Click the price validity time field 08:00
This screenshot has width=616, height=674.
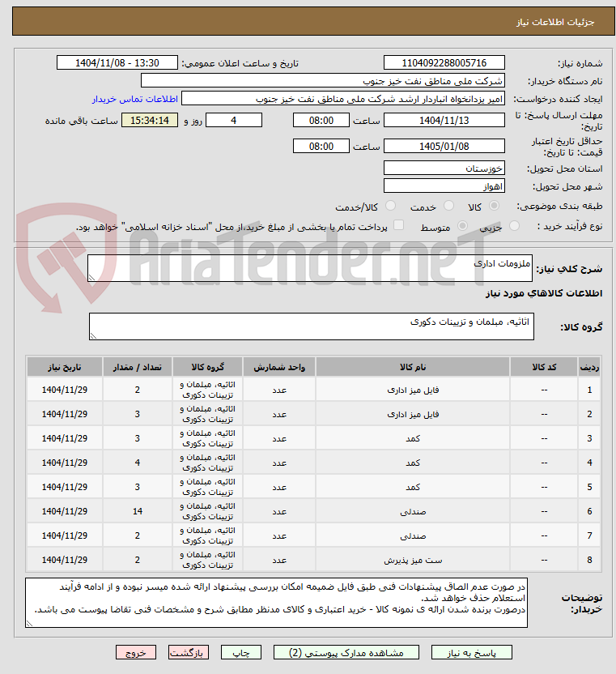point(321,146)
